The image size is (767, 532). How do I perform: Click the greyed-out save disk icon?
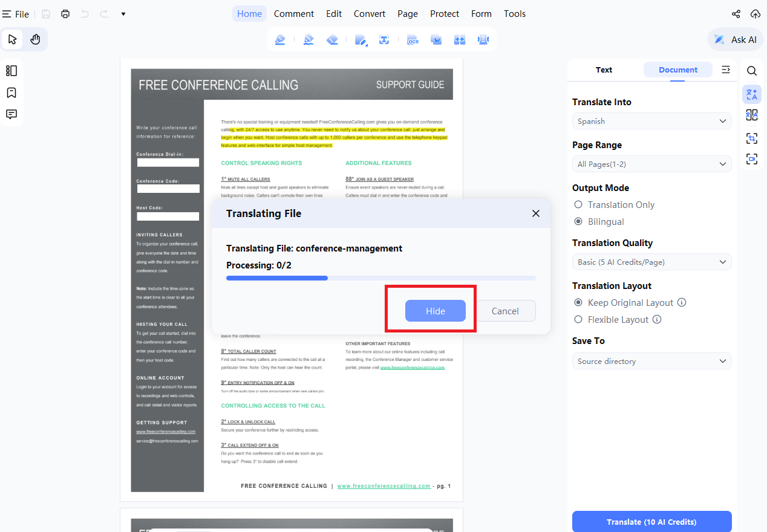(46, 14)
